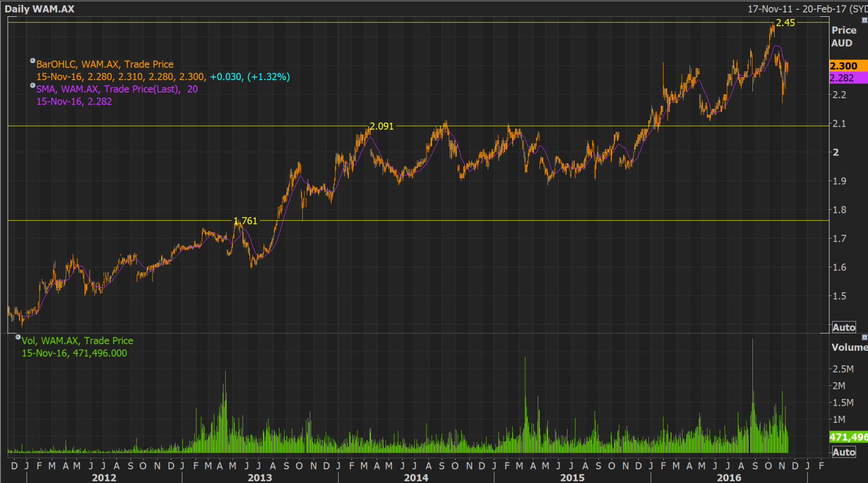Click the 2015 year label on time axis
The width and height of the screenshot is (868, 483).
[x=572, y=478]
